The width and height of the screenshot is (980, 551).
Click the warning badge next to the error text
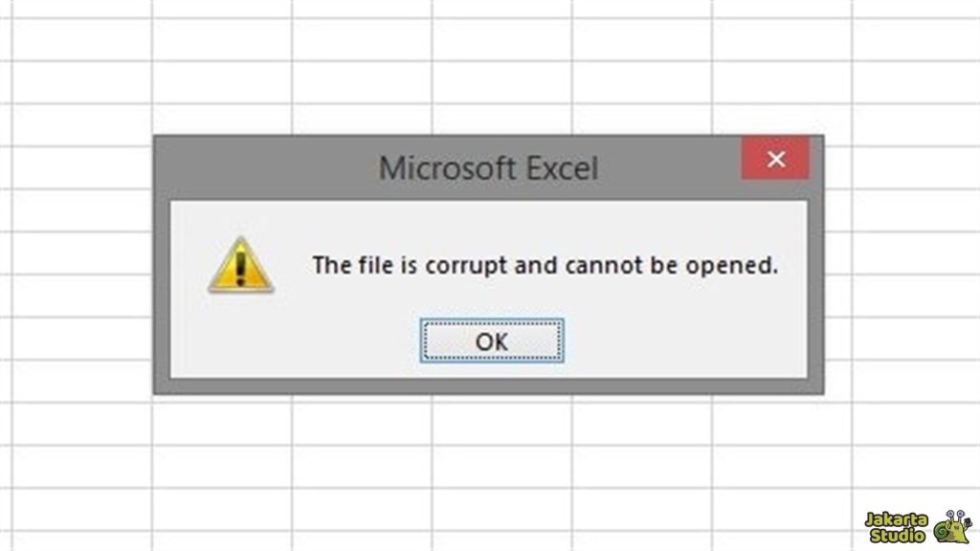pos(240,265)
